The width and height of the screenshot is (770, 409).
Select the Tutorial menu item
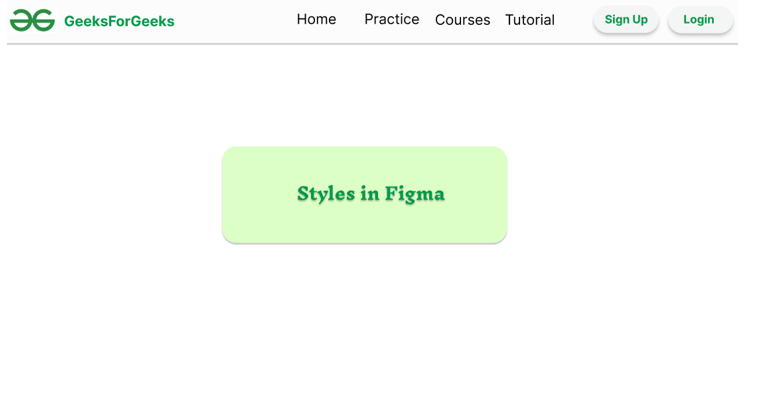[529, 20]
